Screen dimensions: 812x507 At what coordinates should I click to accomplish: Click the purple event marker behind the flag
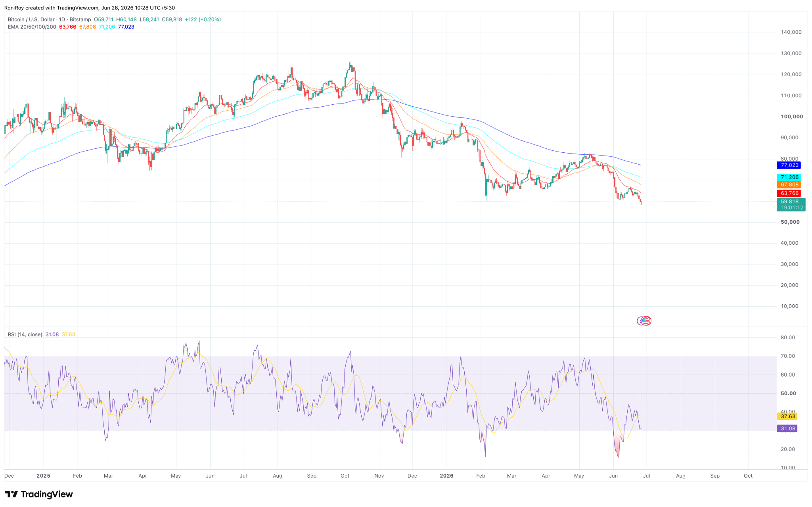tap(640, 321)
